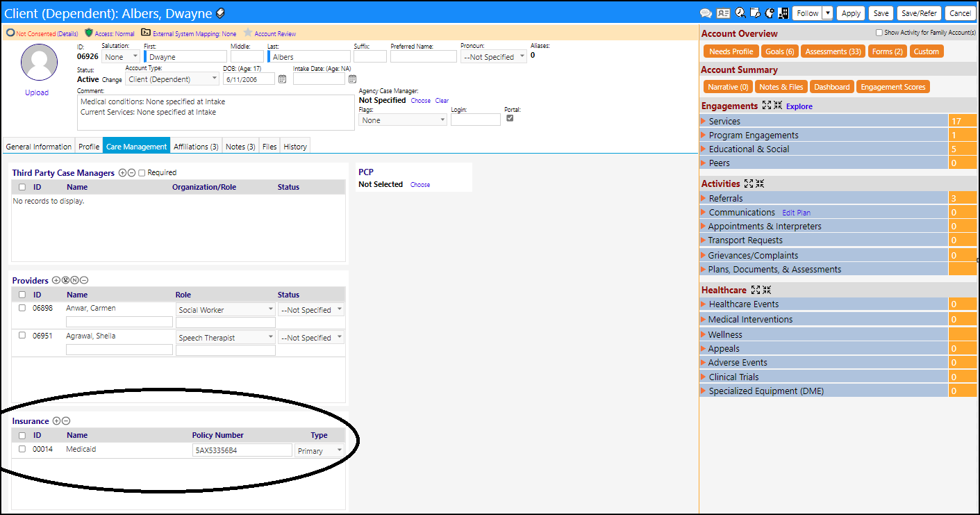Open the chat bubbles icon in header
The image size is (980, 515).
(x=706, y=13)
